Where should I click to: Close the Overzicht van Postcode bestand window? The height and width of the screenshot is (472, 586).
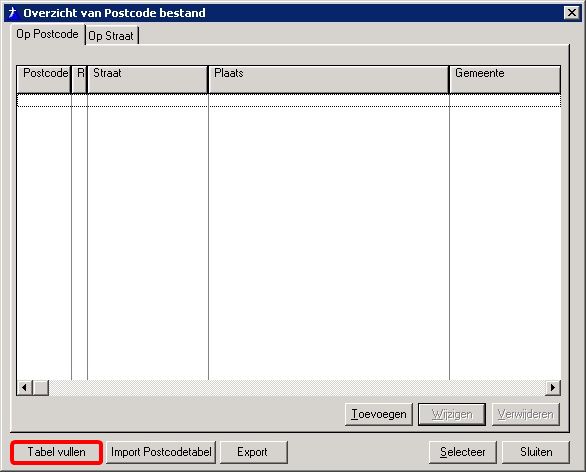[x=572, y=13]
